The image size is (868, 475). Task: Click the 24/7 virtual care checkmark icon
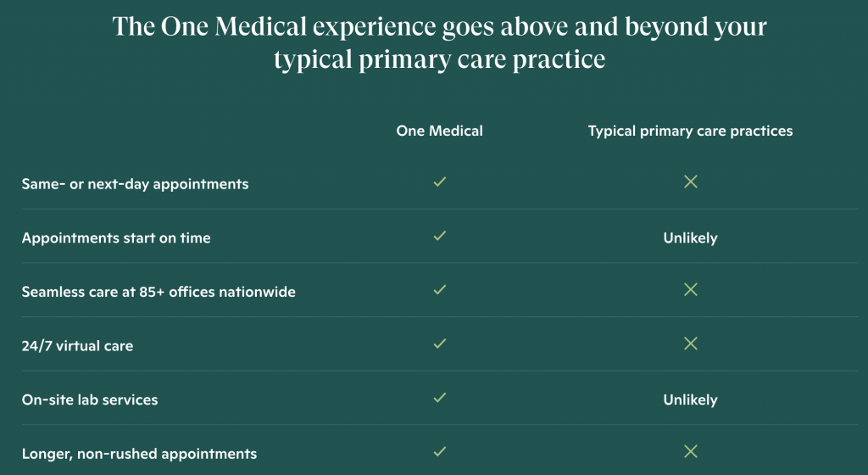[440, 344]
